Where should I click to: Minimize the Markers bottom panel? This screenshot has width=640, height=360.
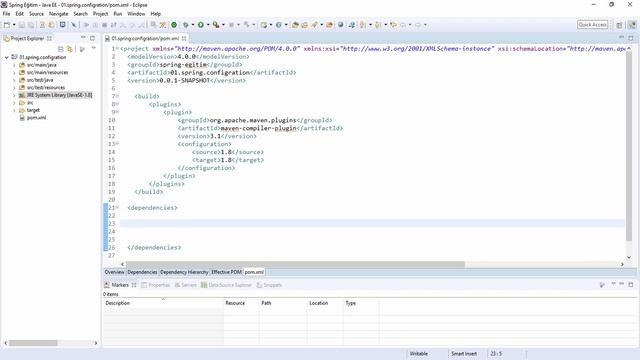tap(622, 284)
